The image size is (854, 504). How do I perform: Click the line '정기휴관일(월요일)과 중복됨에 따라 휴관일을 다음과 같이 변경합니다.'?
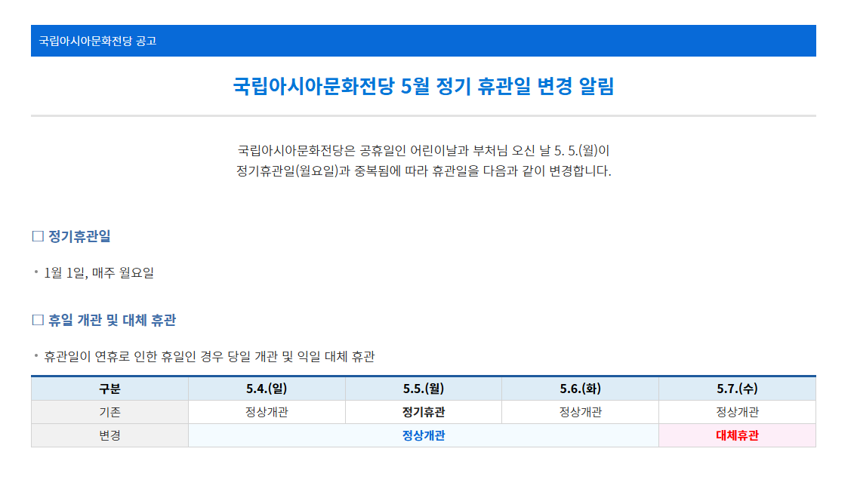click(424, 171)
